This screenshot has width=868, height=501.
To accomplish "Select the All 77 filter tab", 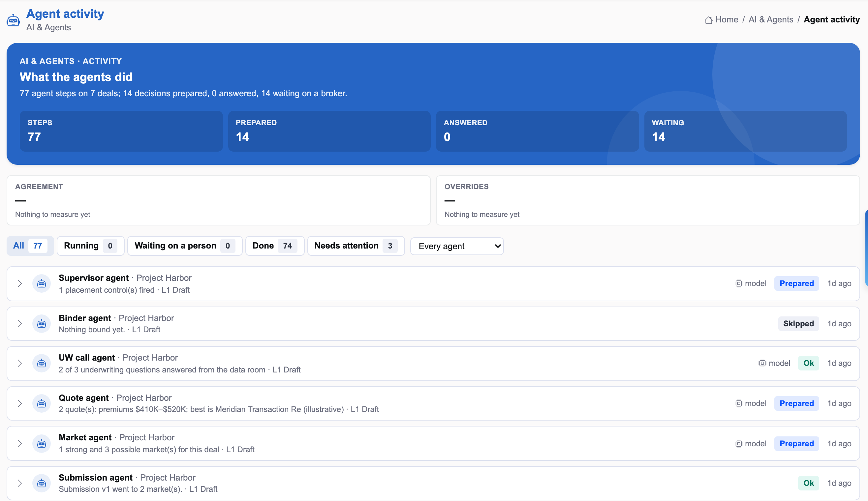I will (30, 246).
